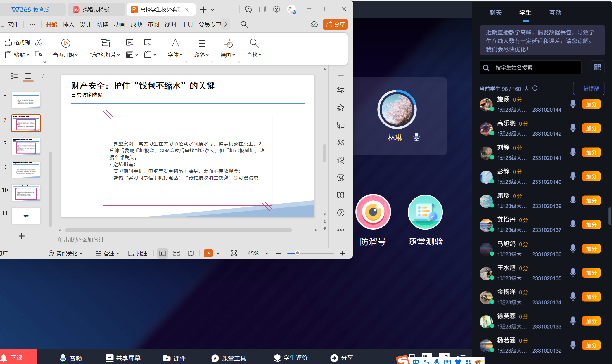Switch to the 聊天 tab
The width and height of the screenshot is (612, 364).
495,13
